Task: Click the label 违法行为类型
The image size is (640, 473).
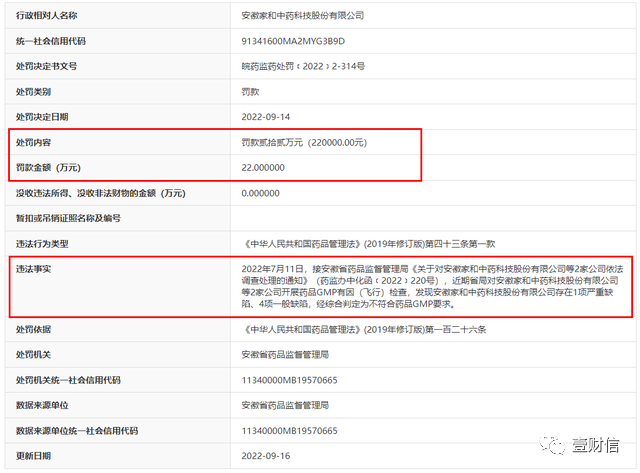Action: 42,244
